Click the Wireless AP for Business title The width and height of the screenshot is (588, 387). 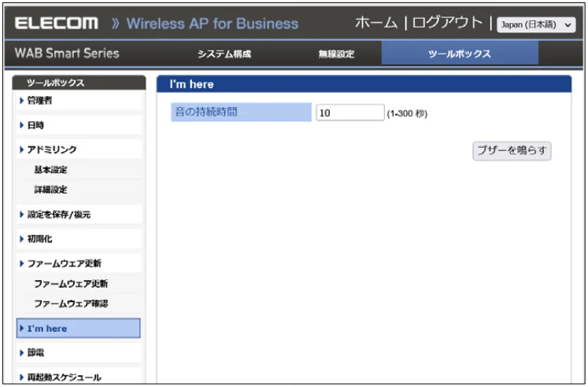point(213,24)
